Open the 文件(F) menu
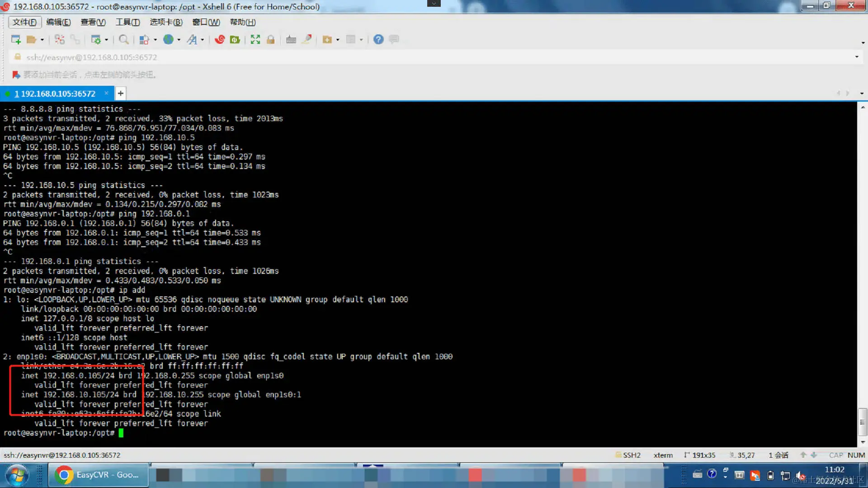The height and width of the screenshot is (488, 868). 25,22
